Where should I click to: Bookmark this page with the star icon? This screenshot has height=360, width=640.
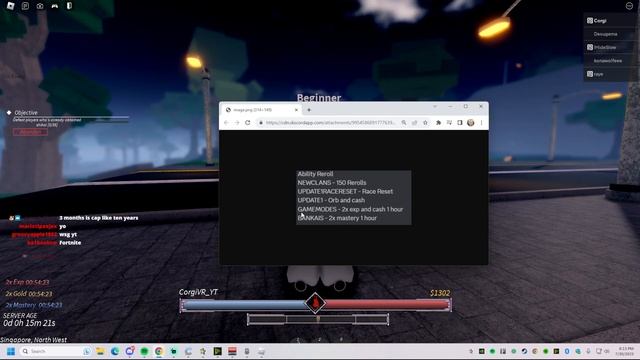pyautogui.click(x=425, y=122)
